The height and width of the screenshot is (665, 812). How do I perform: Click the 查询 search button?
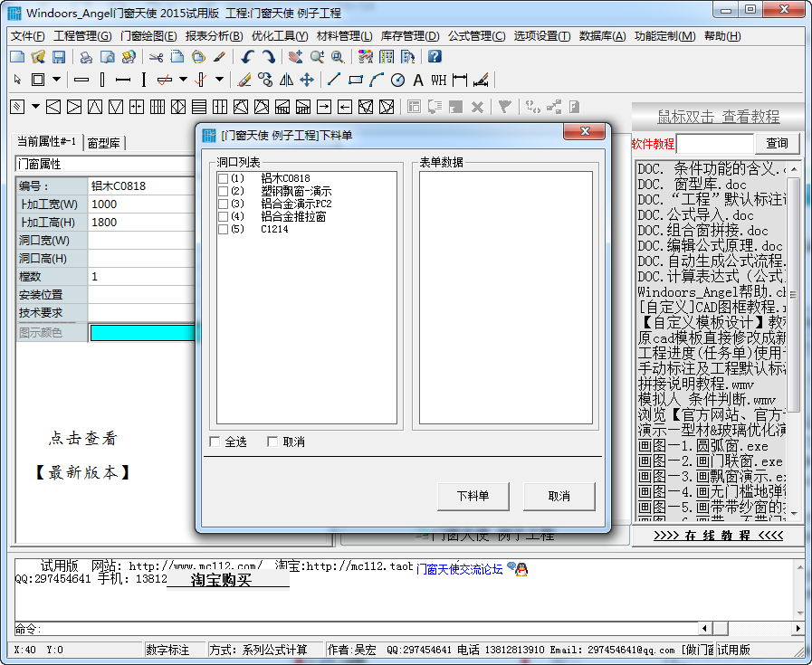tap(778, 143)
